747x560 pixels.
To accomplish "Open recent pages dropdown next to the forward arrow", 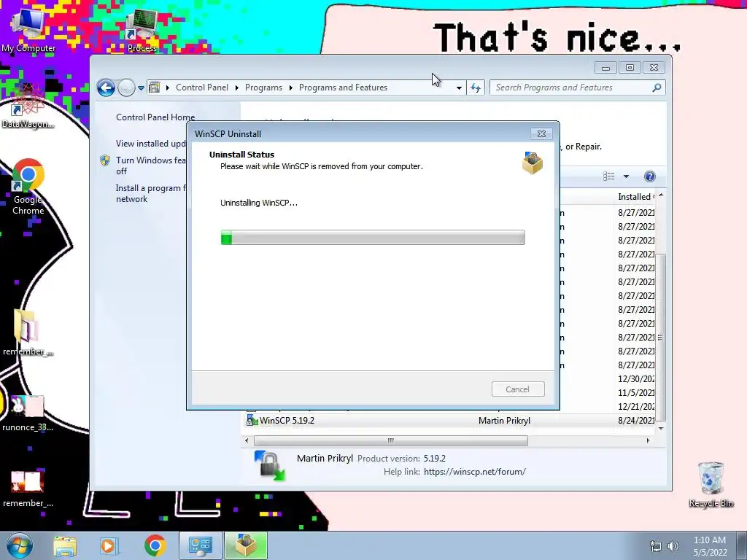I will pos(141,88).
